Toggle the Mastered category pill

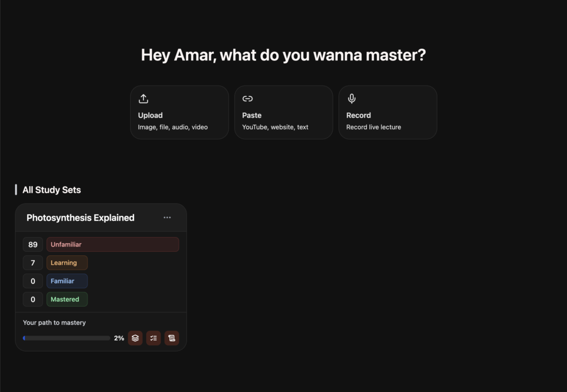point(66,299)
